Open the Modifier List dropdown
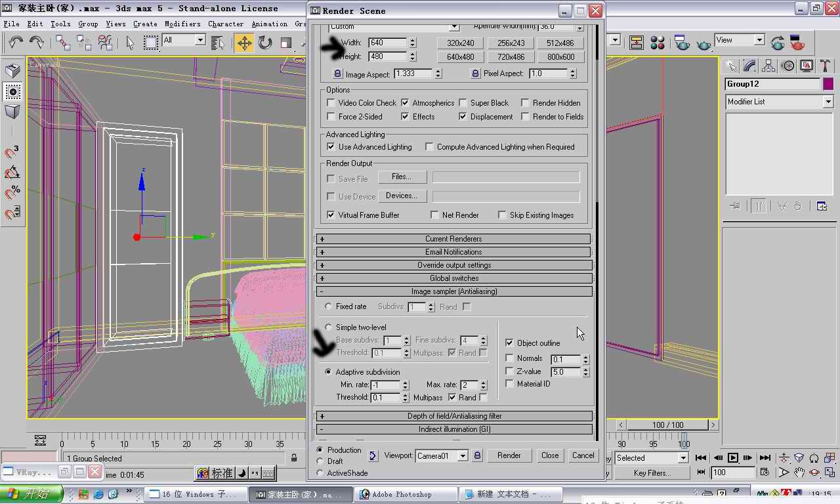Viewport: 840px width, 504px height. (828, 102)
